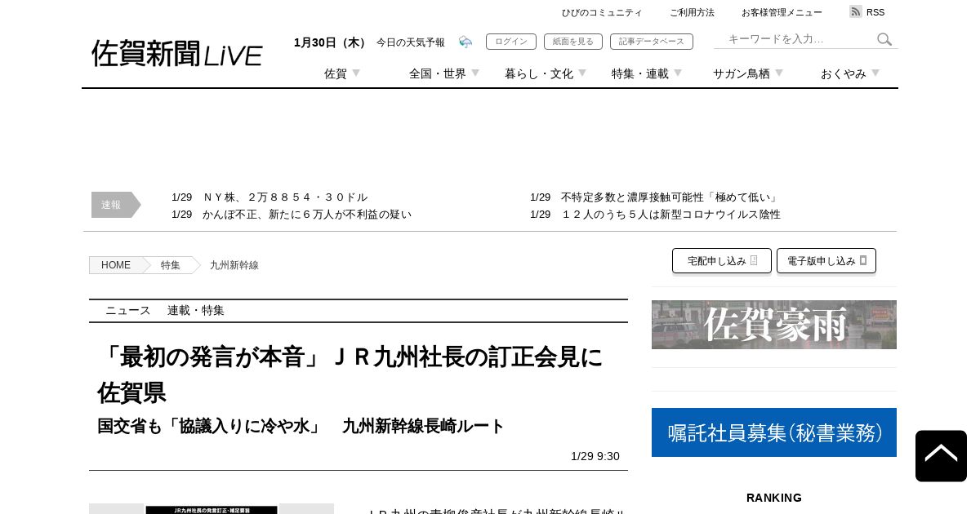Open ひびのコミュニティ link
The height and width of the screenshot is (514, 980).
(602, 12)
